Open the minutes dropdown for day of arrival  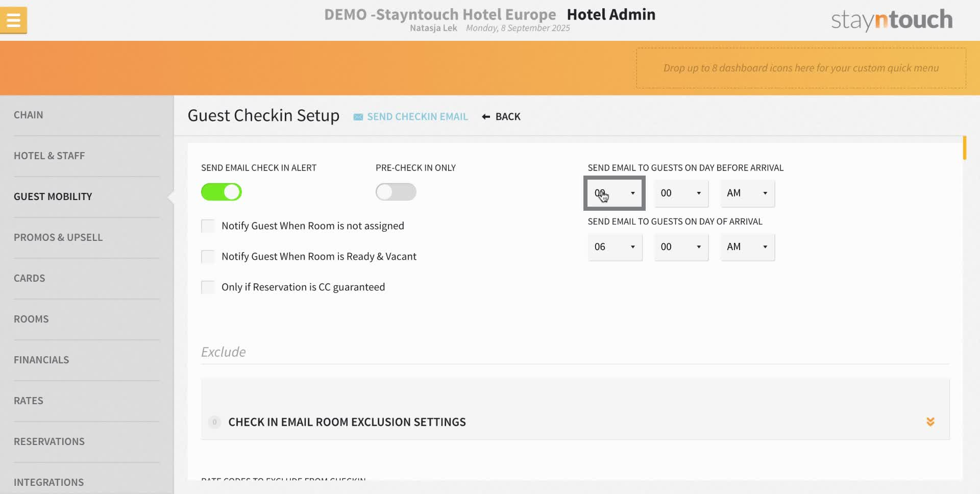pos(681,247)
